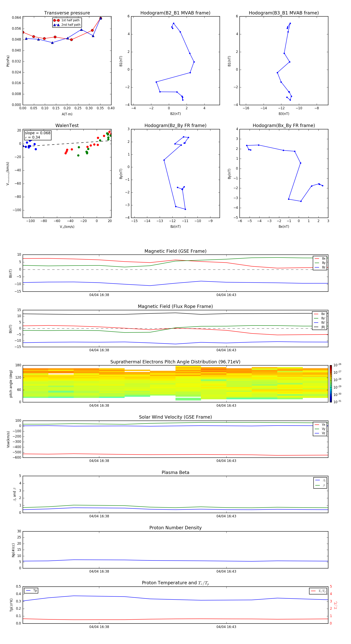Click the Tp legend entry in temperature plot
This screenshot has width=351, height=644.
coord(31,591)
